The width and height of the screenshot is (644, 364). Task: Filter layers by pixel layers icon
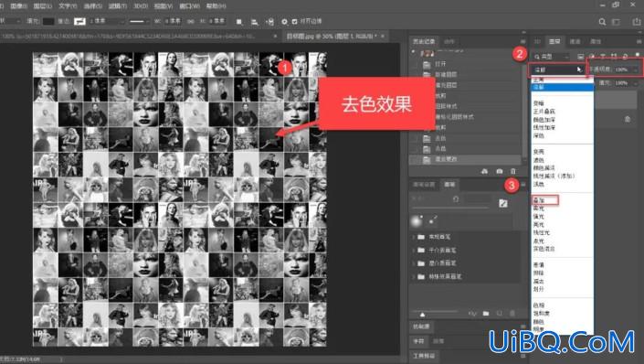[580, 57]
